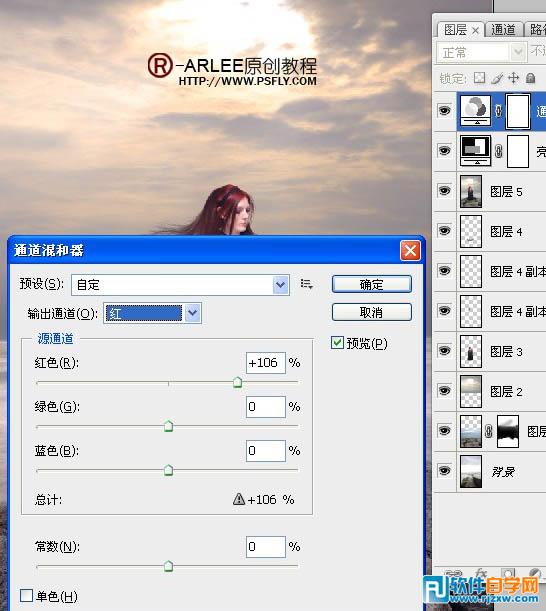This screenshot has width=546, height=611.
Task: Toggle visibility of the masked layer above 背景
Action: (444, 431)
